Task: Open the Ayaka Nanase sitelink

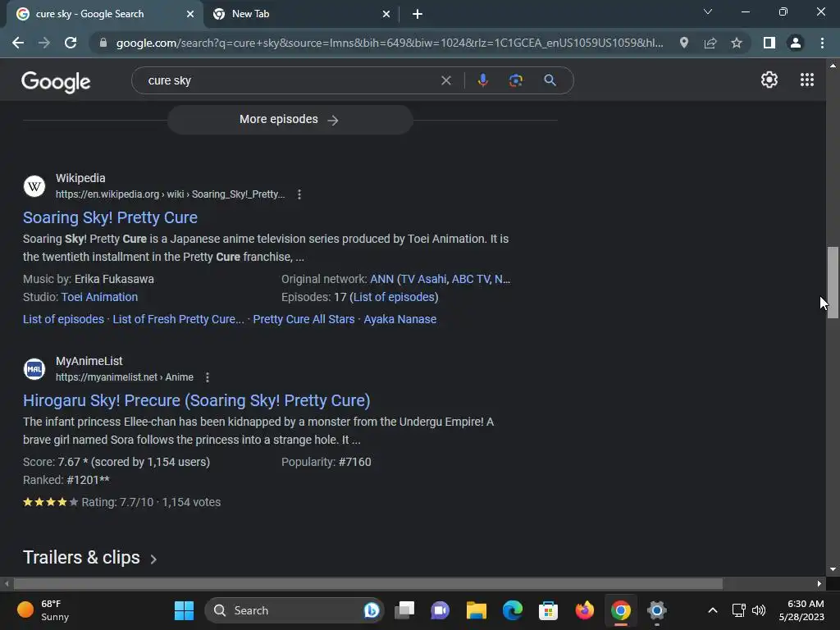Action: point(400,319)
